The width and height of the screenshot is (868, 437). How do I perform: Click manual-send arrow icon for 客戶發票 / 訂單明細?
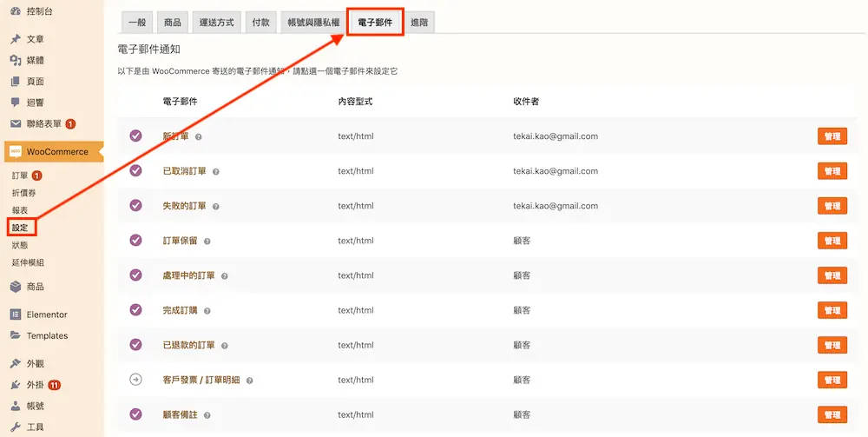(x=135, y=380)
